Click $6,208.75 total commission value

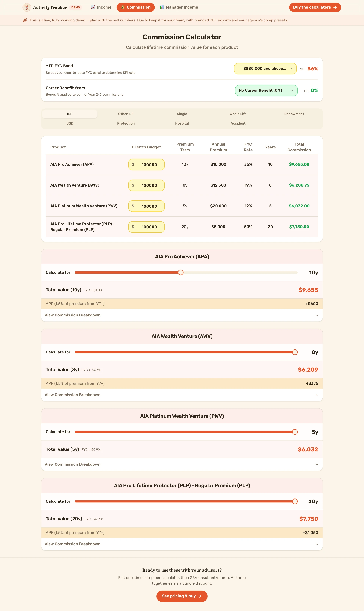click(299, 185)
